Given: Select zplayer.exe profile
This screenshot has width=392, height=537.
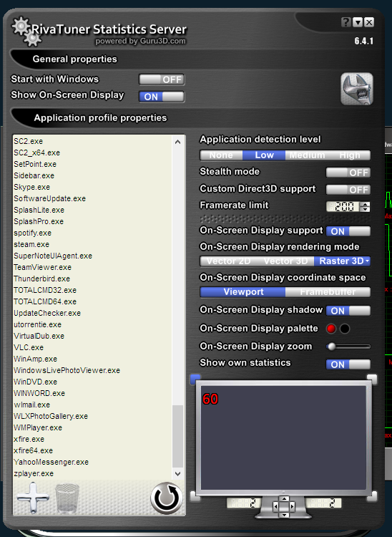Looking at the screenshot, I should [34, 474].
